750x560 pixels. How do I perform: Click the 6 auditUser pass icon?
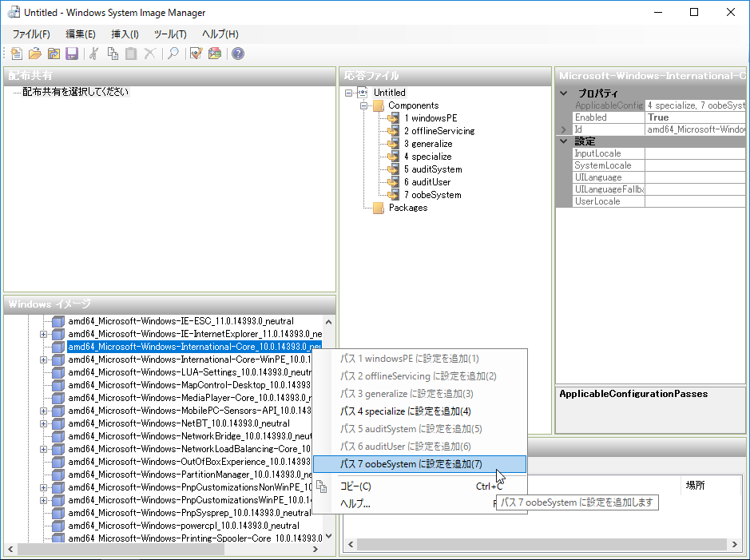pyautogui.click(x=393, y=182)
